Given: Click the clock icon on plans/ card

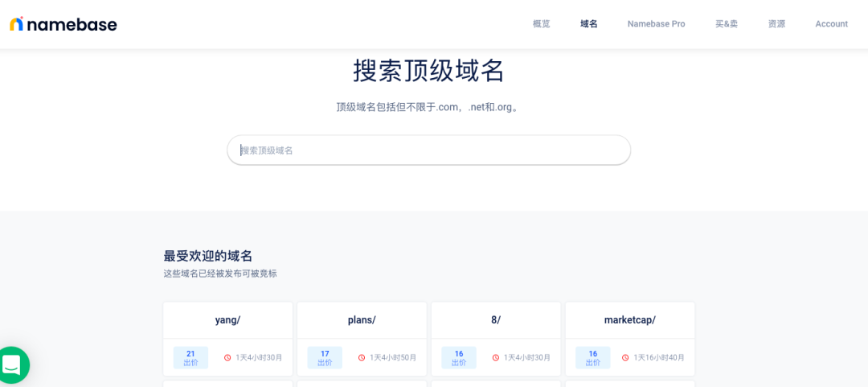Looking at the screenshot, I should pos(362,357).
